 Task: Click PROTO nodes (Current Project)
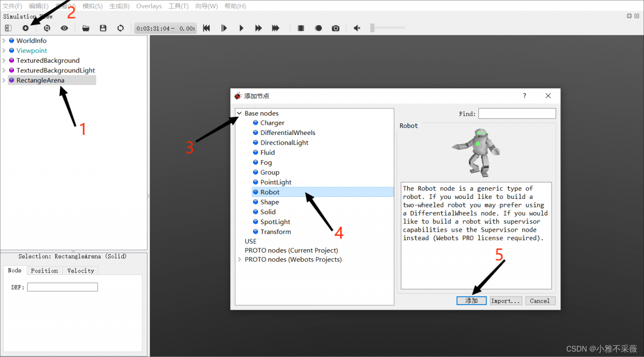tap(291, 250)
